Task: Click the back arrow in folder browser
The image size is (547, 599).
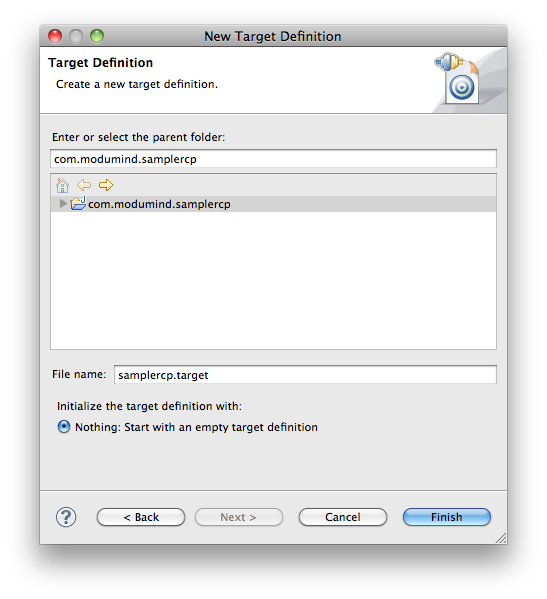Action: 84,185
